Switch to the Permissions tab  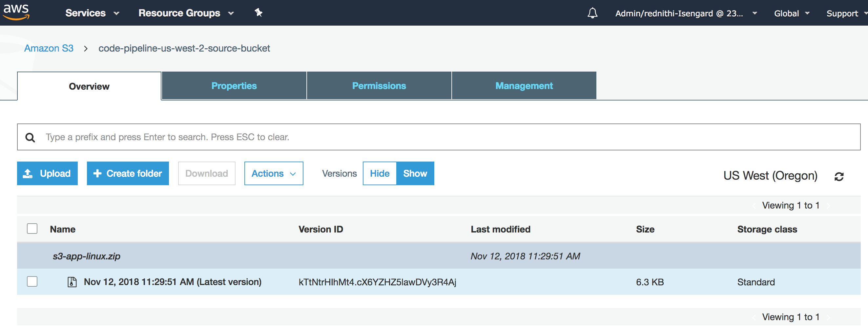point(379,86)
